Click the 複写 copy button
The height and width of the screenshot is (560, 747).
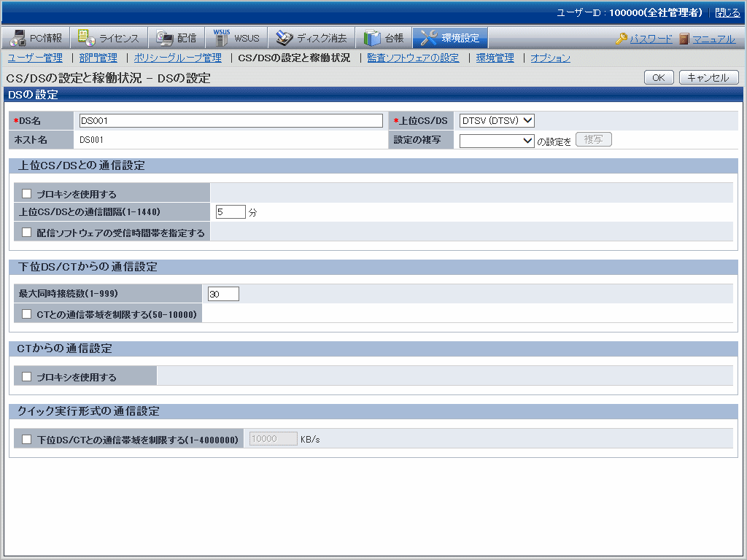(594, 139)
